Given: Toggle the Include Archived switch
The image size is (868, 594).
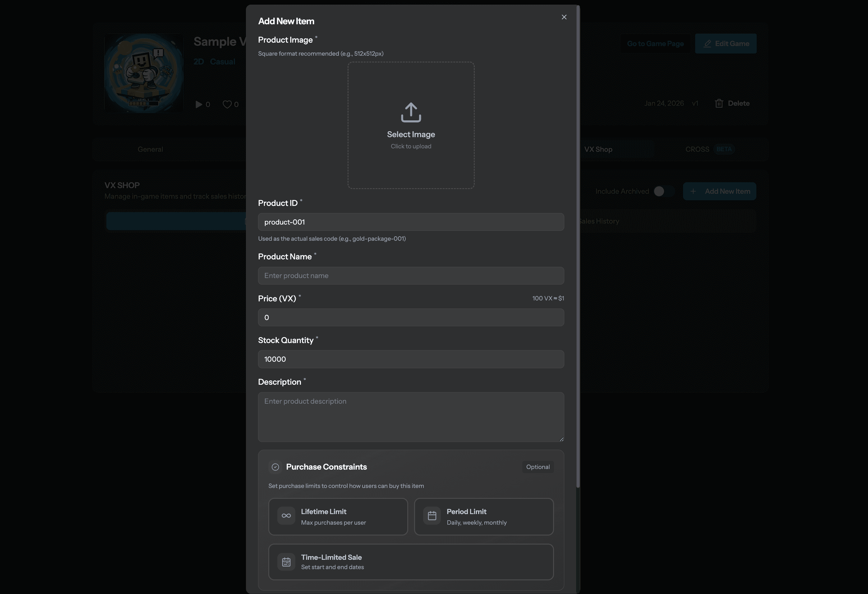Looking at the screenshot, I should tap(663, 191).
